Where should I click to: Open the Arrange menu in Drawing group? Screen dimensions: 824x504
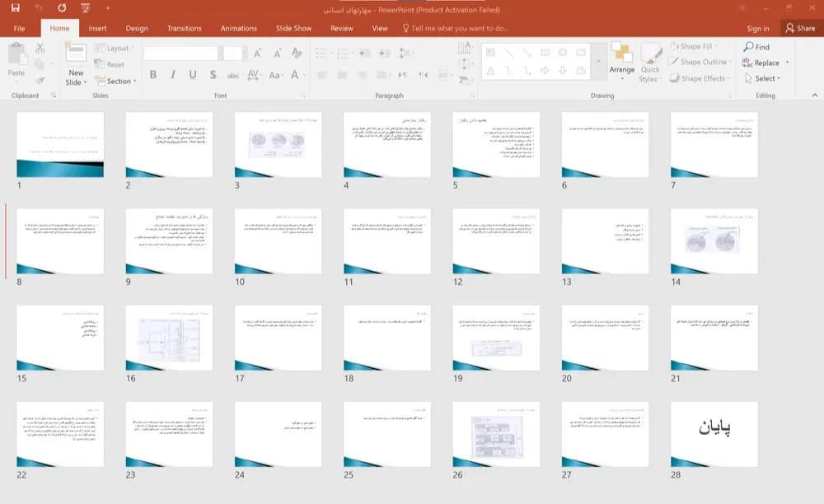click(x=621, y=62)
